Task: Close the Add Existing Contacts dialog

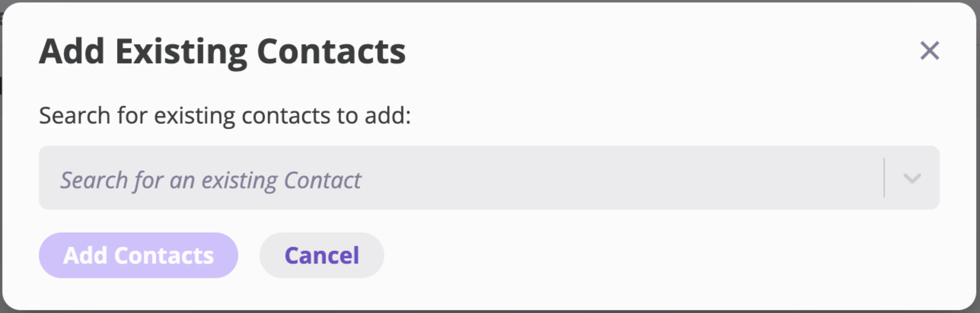Action: point(929,51)
